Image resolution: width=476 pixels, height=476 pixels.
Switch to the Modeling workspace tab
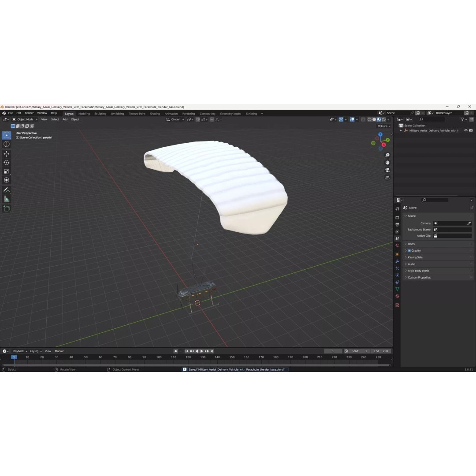pos(84,114)
